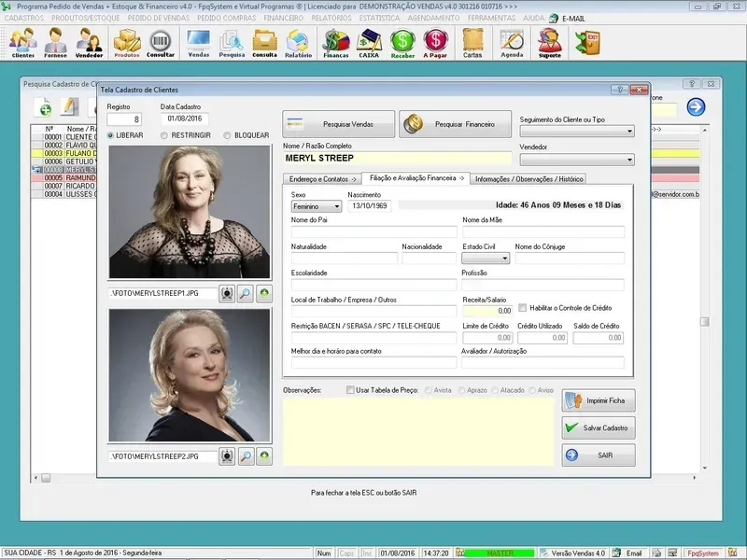
Task: Open the Sexo dropdown
Action: (x=317, y=206)
